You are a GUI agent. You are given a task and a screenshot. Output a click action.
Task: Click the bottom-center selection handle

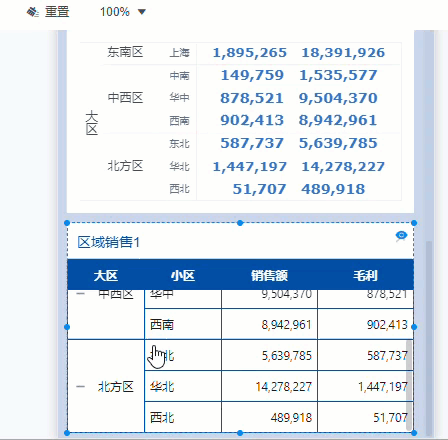pyautogui.click(x=240, y=433)
